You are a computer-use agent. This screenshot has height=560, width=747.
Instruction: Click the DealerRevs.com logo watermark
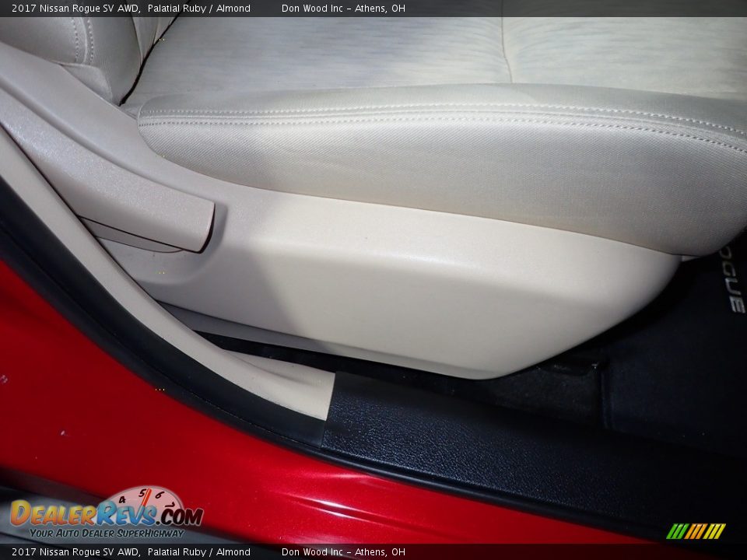(x=105, y=514)
